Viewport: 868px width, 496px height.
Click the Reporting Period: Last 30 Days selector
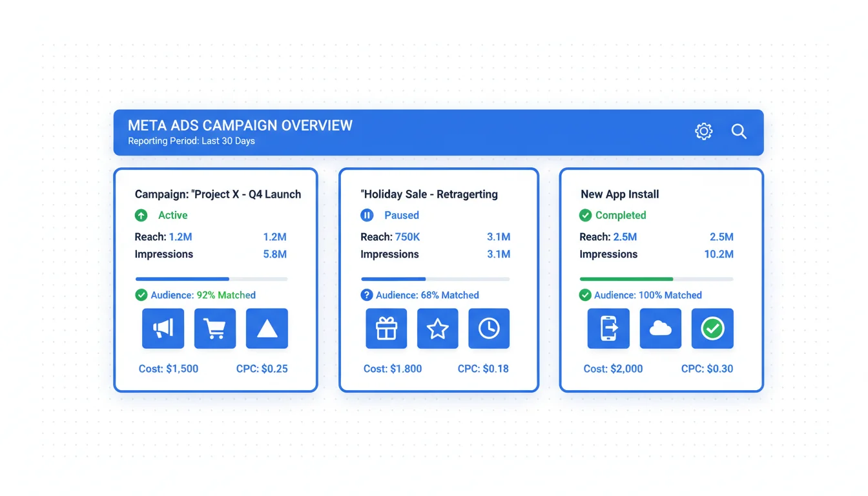click(x=191, y=141)
